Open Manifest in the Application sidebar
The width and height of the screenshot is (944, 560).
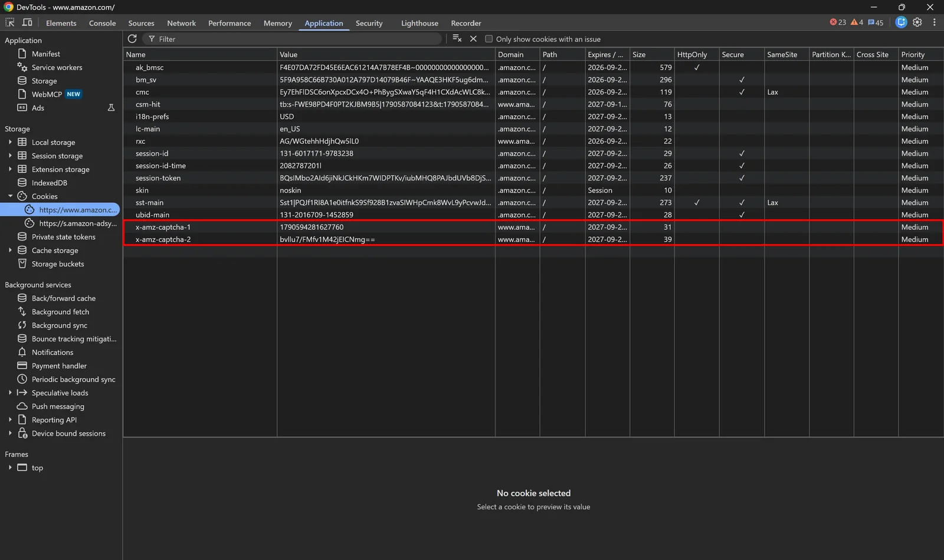tap(46, 54)
